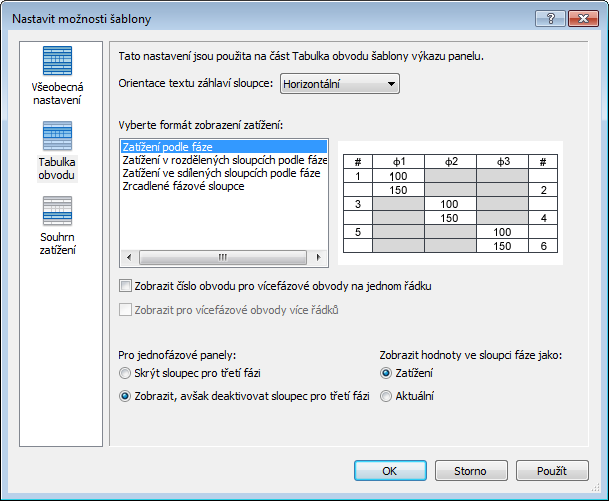Click the horizontal scrollbar thumb in list
609x501 pixels.
click(223, 257)
